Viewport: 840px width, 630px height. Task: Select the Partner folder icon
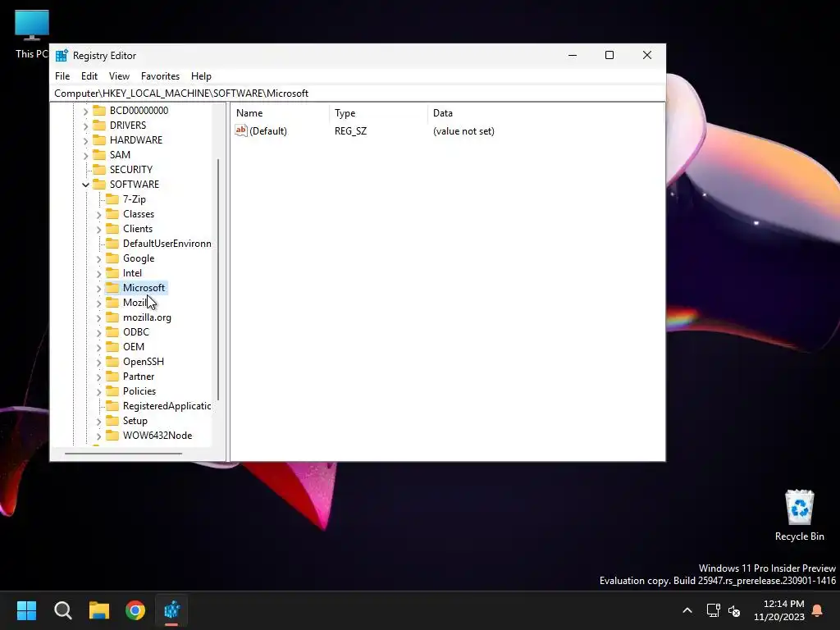pos(112,376)
